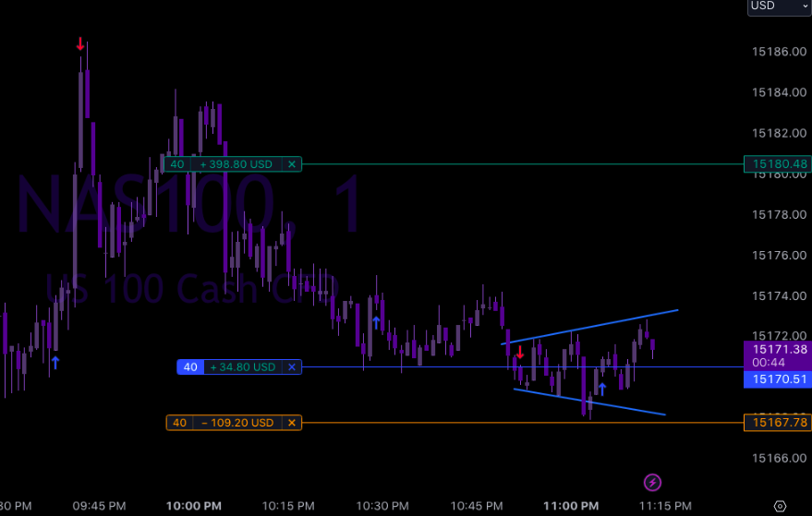
Task: Cancel the take profit order at 15180.48
Action: coord(292,164)
